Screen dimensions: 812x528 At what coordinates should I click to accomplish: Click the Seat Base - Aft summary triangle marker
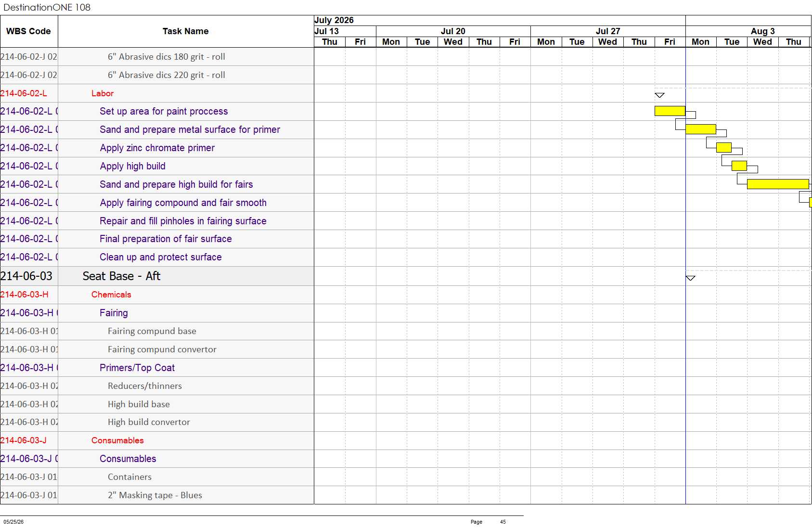point(690,278)
